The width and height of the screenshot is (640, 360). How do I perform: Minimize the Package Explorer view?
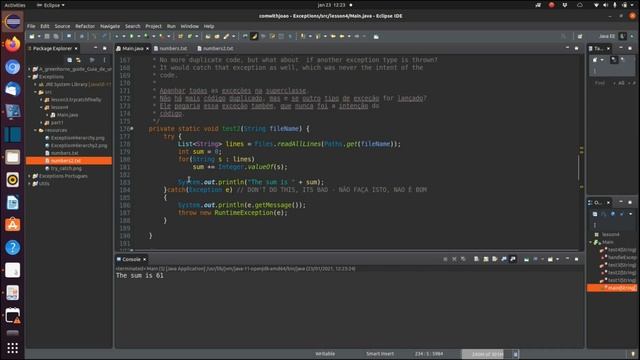point(96,48)
